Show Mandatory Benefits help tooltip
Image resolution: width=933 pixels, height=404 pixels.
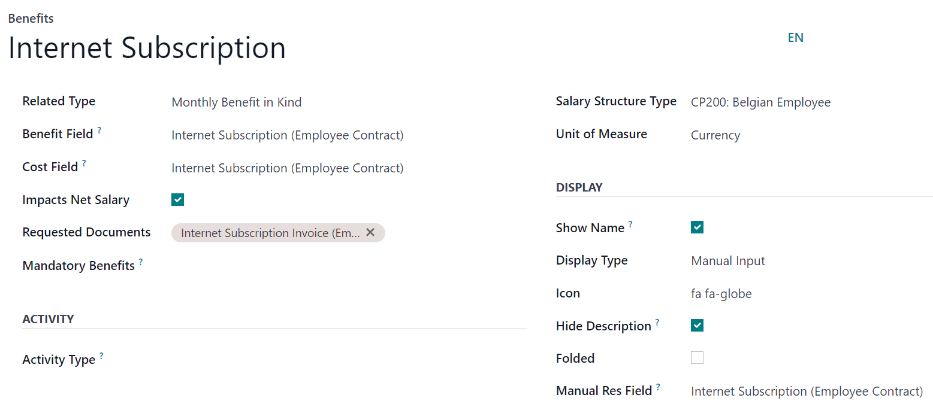141,263
